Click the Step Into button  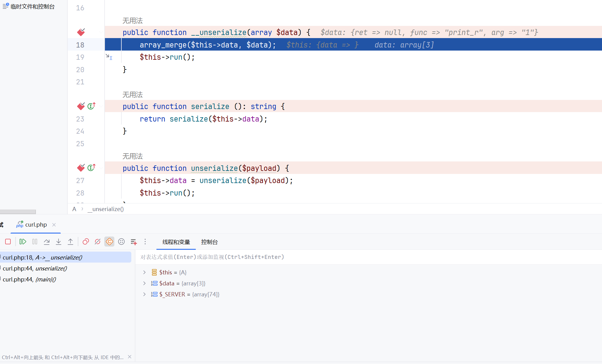tap(59, 242)
